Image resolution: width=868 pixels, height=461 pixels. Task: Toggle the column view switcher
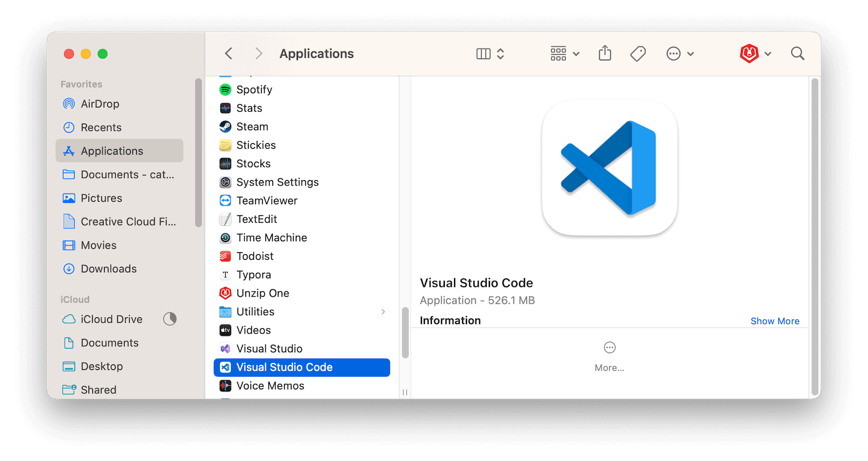[x=490, y=54]
